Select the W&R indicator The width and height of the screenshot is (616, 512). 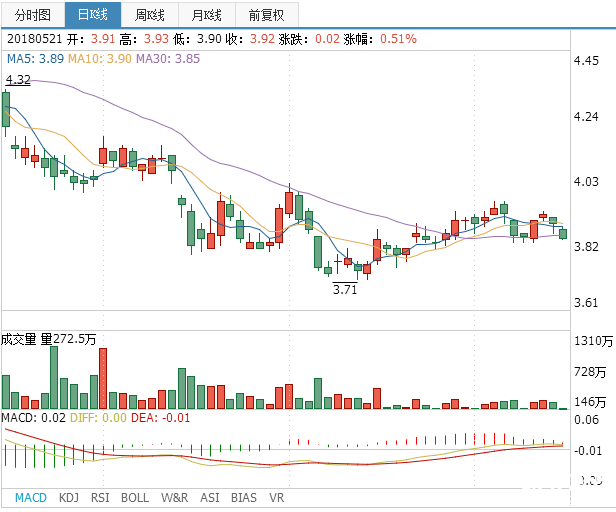174,498
